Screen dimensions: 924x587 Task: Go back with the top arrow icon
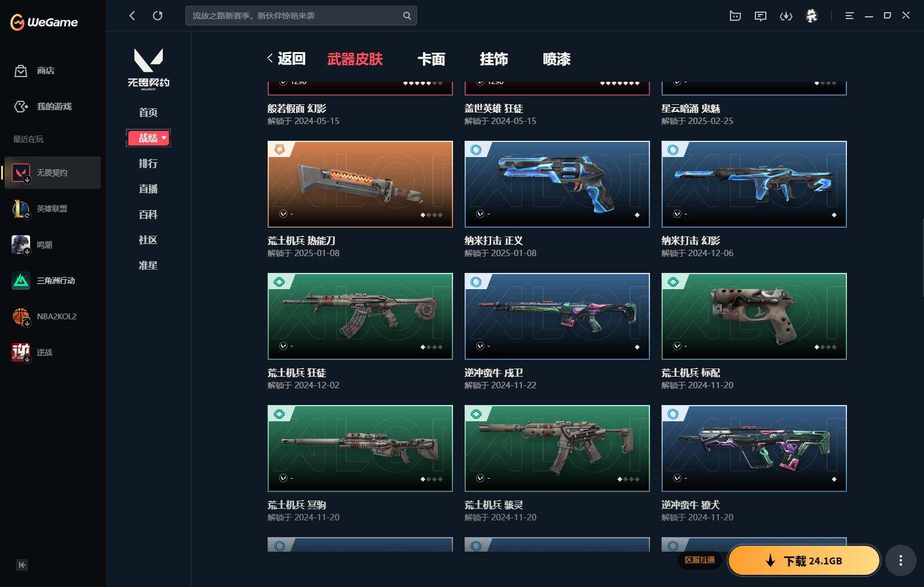coord(132,16)
